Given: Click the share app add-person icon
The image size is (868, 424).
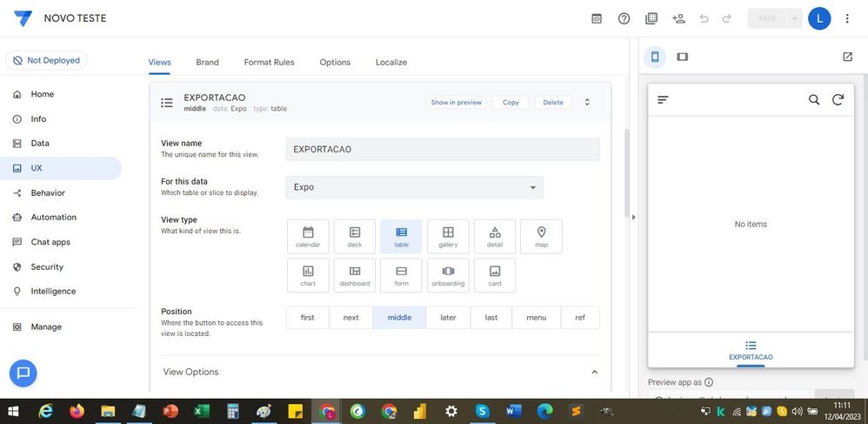Looking at the screenshot, I should tap(678, 18).
